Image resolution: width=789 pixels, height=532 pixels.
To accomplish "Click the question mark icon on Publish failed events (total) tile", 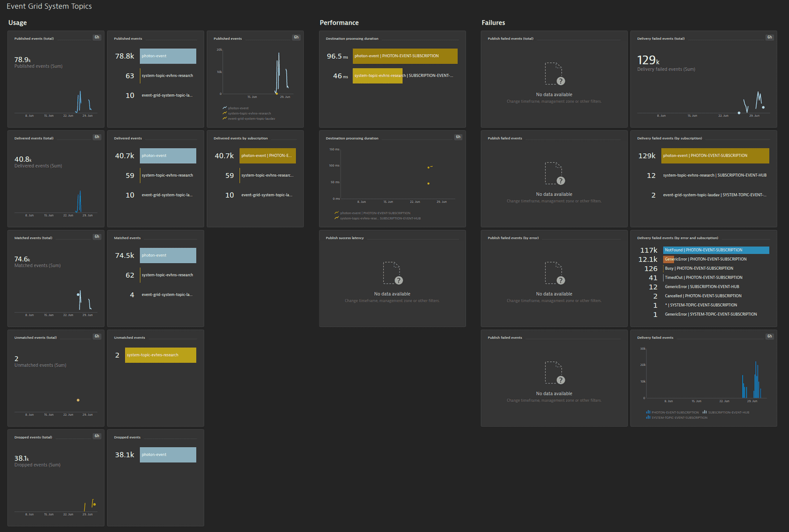I will (x=560, y=81).
